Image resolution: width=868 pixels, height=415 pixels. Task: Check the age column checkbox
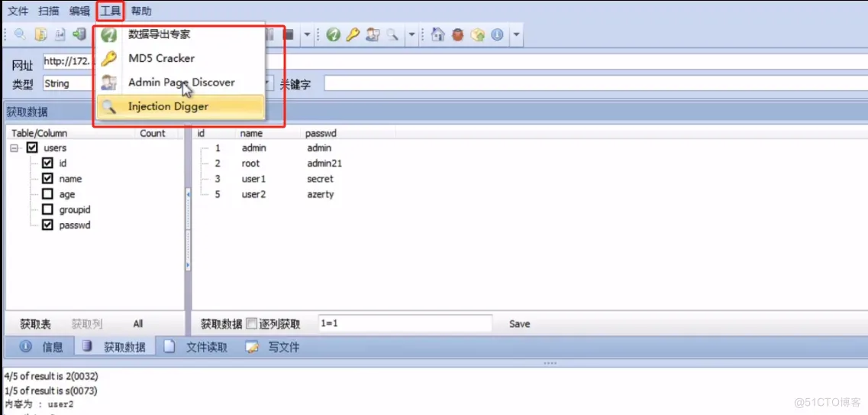(x=47, y=194)
